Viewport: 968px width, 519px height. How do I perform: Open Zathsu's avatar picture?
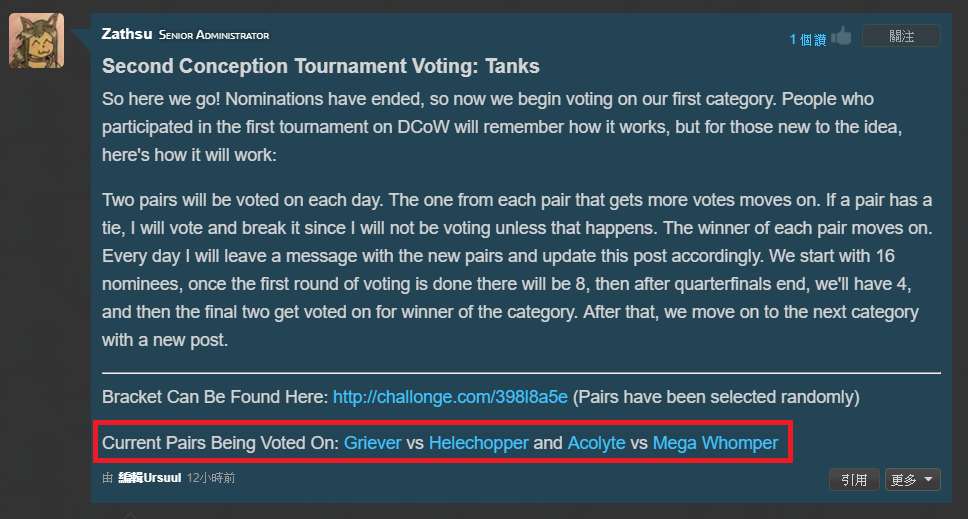click(x=37, y=42)
